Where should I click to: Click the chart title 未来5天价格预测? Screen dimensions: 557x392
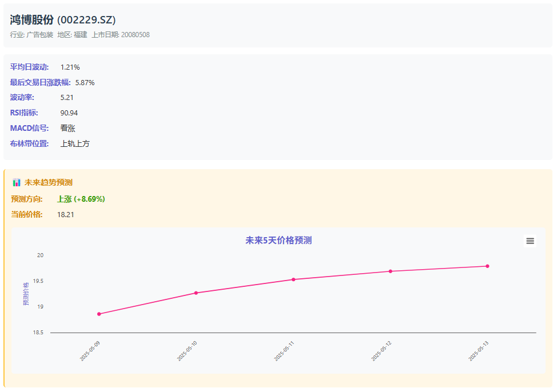coord(278,241)
